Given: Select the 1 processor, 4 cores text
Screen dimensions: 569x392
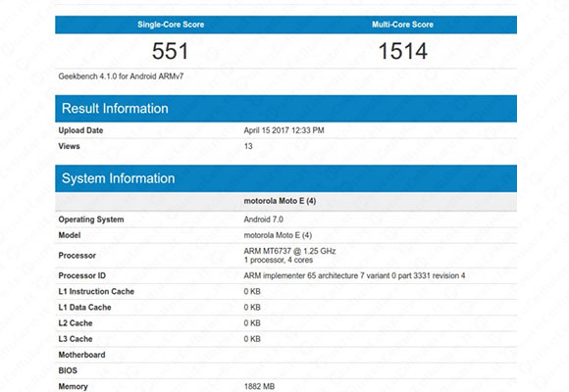Looking at the screenshot, I should 279,260.
